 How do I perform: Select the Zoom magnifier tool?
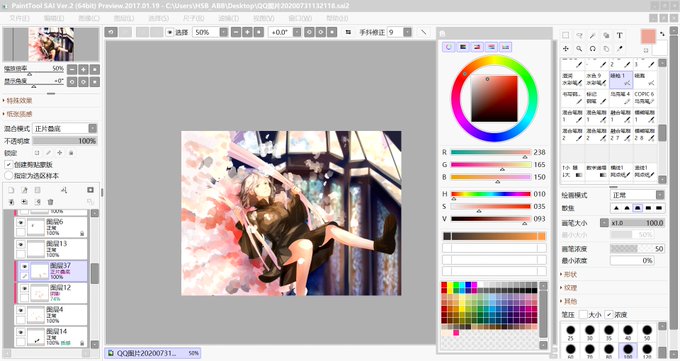pyautogui.click(x=579, y=49)
